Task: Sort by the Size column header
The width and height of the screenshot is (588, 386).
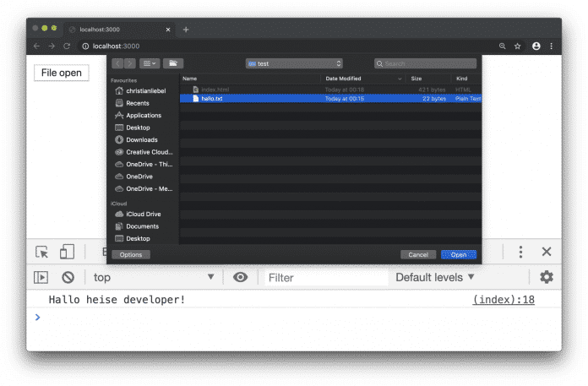Action: [428, 79]
